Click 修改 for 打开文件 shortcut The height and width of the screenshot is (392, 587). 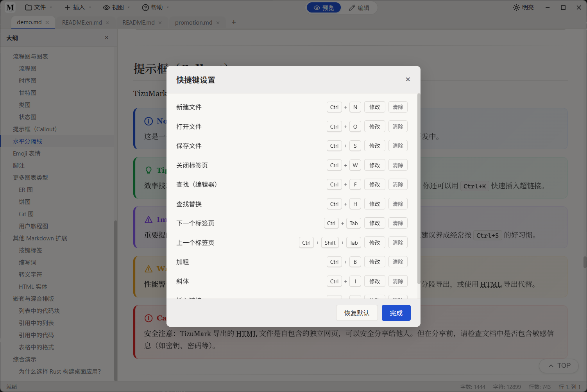click(x=375, y=127)
